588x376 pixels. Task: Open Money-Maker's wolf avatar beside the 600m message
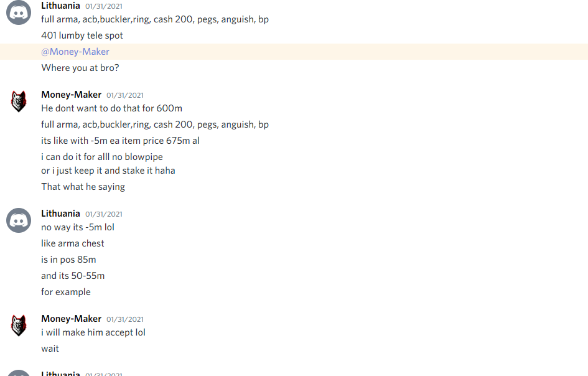coord(19,101)
